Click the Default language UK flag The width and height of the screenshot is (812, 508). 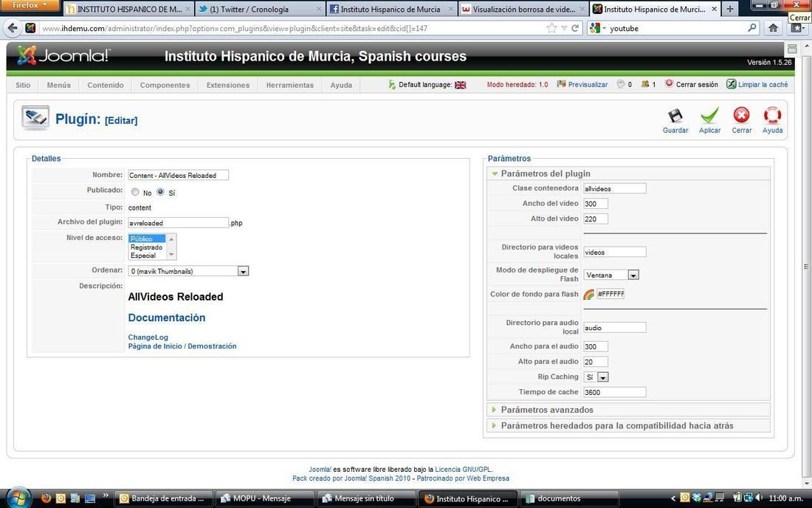pos(461,85)
